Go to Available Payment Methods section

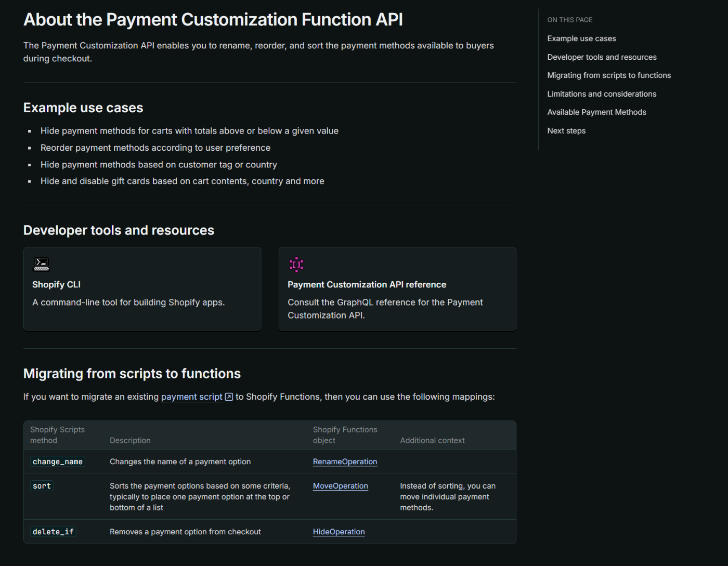596,112
